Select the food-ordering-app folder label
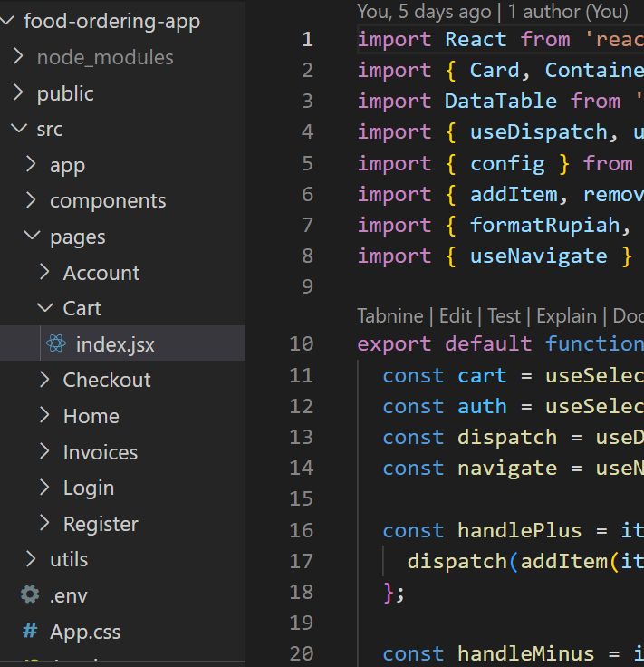 112,21
